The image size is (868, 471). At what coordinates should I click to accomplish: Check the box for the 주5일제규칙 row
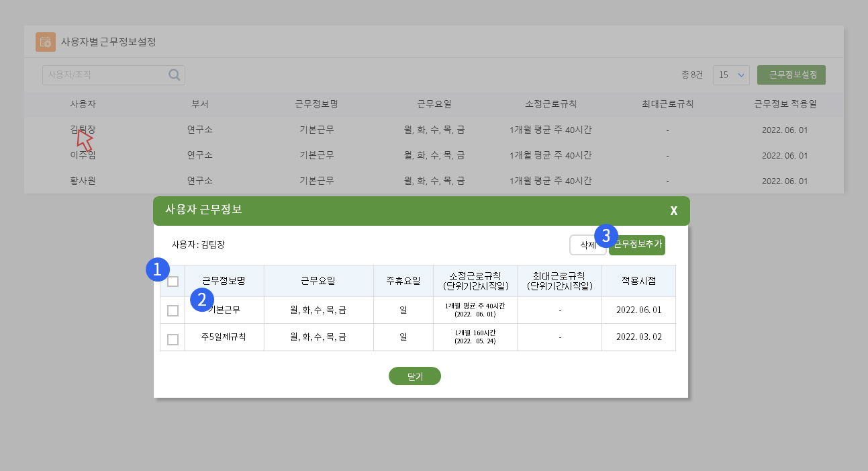pos(173,339)
